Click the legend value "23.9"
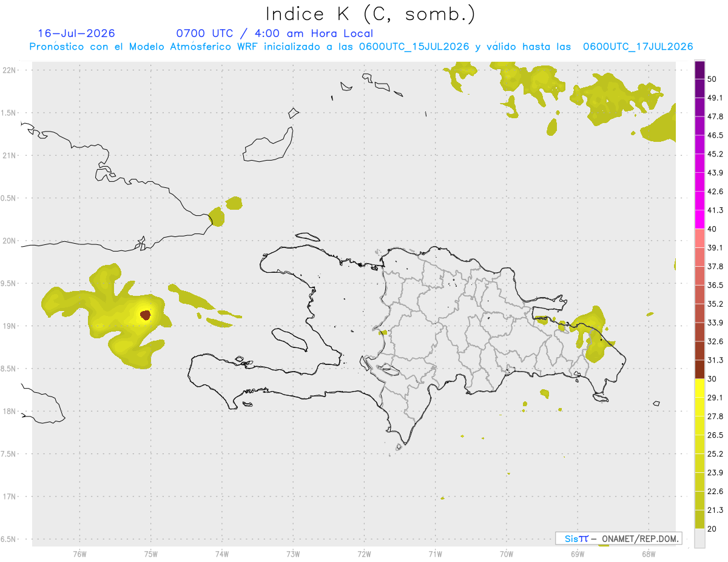This screenshot has height=562, width=728. click(715, 473)
